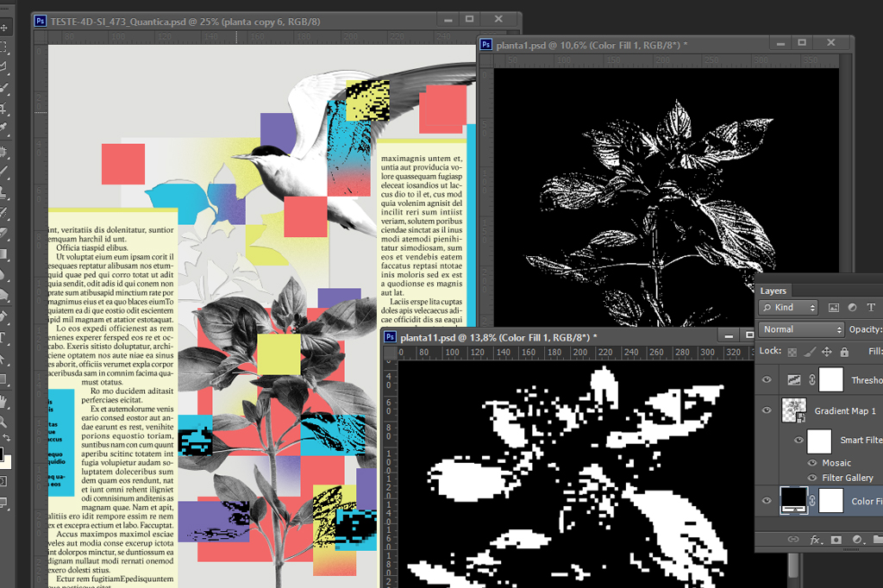
Task: Open the Kind filter dropdown
Action: click(x=789, y=308)
